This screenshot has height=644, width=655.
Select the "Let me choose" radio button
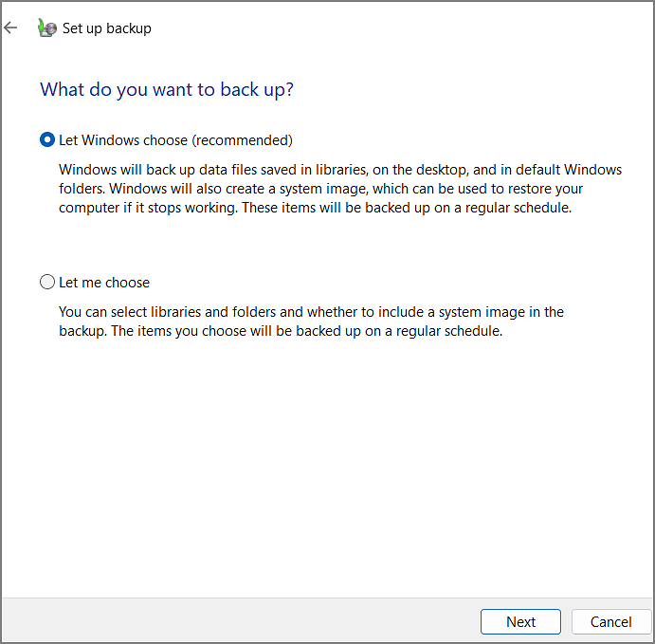47,283
